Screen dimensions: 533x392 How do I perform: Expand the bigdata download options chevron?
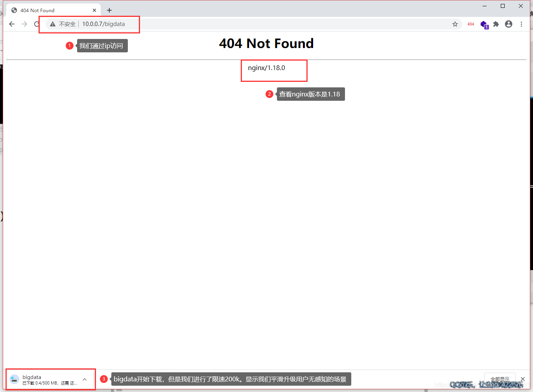(85, 379)
